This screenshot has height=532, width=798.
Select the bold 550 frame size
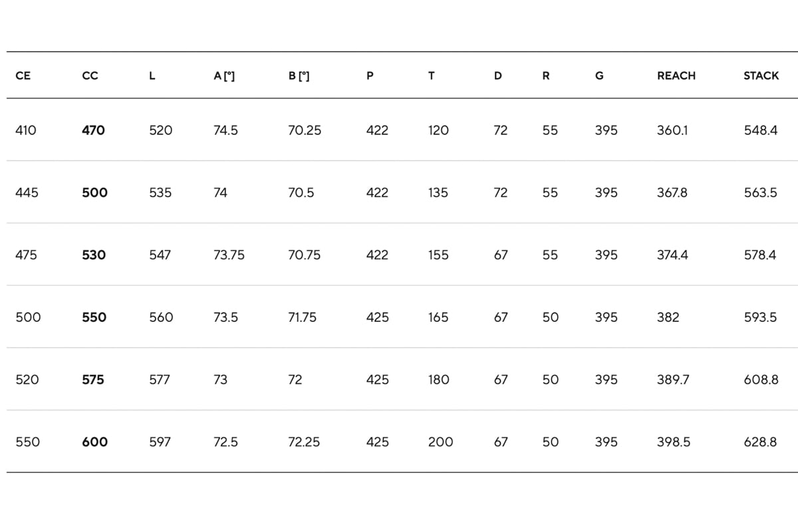(x=94, y=317)
